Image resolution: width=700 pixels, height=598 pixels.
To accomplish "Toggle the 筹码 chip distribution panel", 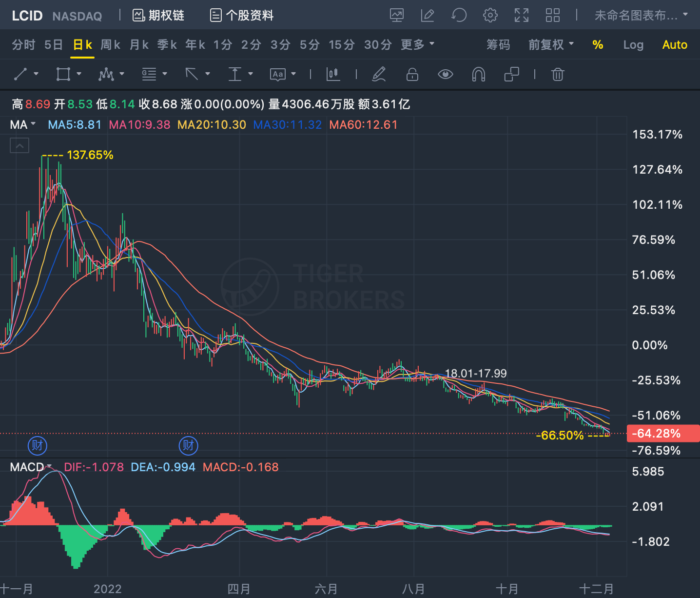I will click(x=498, y=45).
